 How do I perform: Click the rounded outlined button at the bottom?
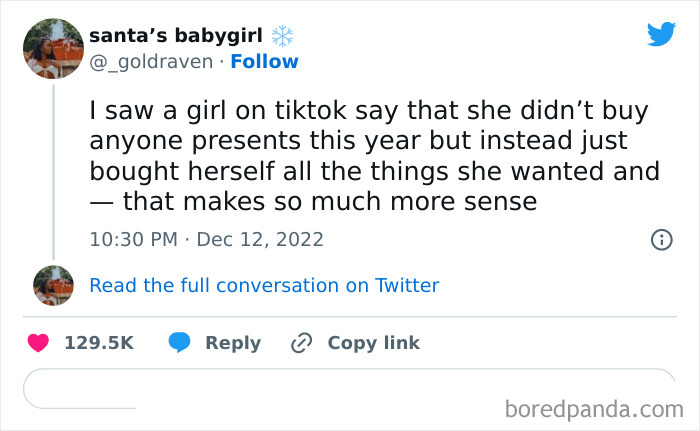350,388
